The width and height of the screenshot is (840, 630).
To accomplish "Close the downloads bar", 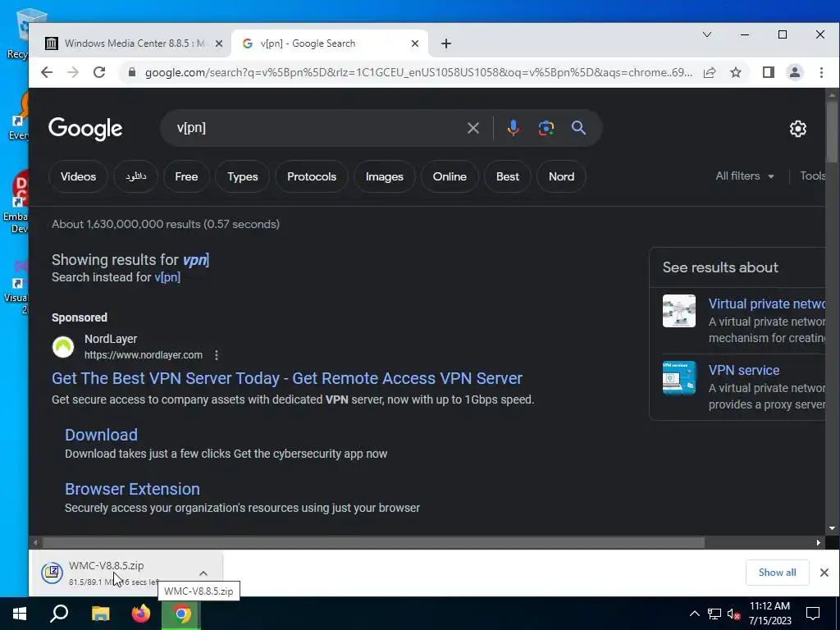I will point(824,573).
